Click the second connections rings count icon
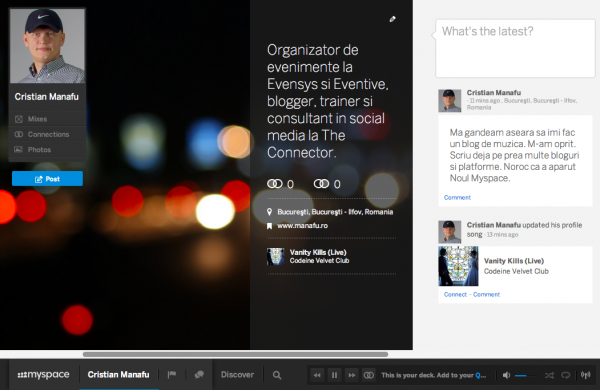Viewport: 600px width, 390px height. [x=321, y=184]
